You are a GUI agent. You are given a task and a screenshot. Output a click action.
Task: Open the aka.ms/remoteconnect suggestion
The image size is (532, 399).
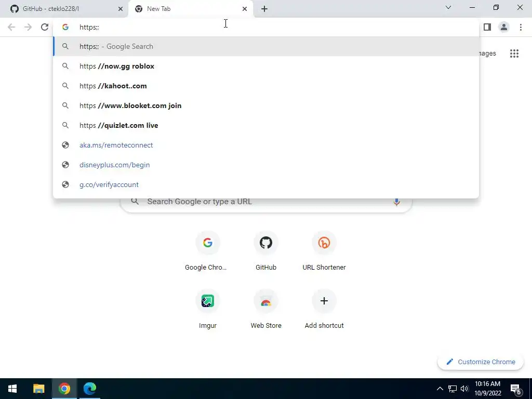[266, 145]
